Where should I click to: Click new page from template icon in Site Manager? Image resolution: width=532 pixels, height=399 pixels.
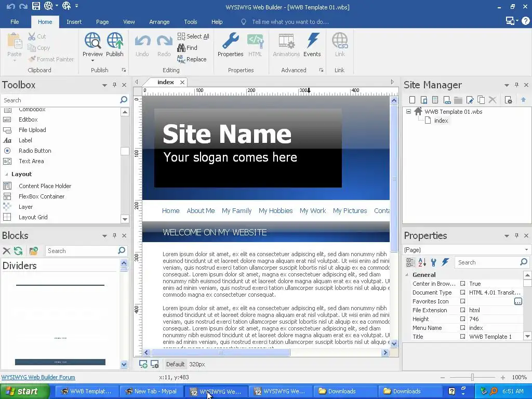[x=435, y=100]
